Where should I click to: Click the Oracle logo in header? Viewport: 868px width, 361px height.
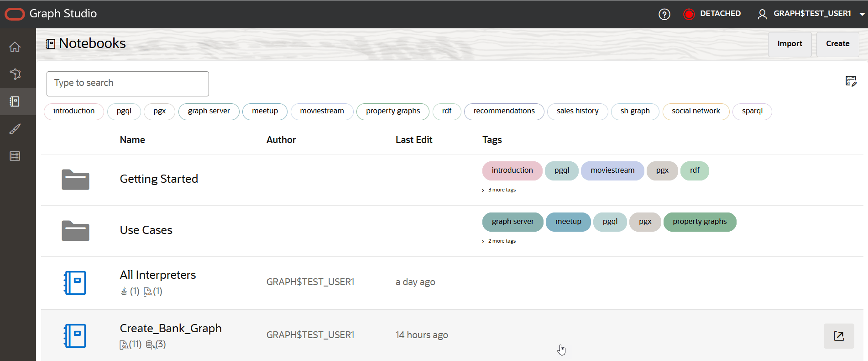(15, 14)
